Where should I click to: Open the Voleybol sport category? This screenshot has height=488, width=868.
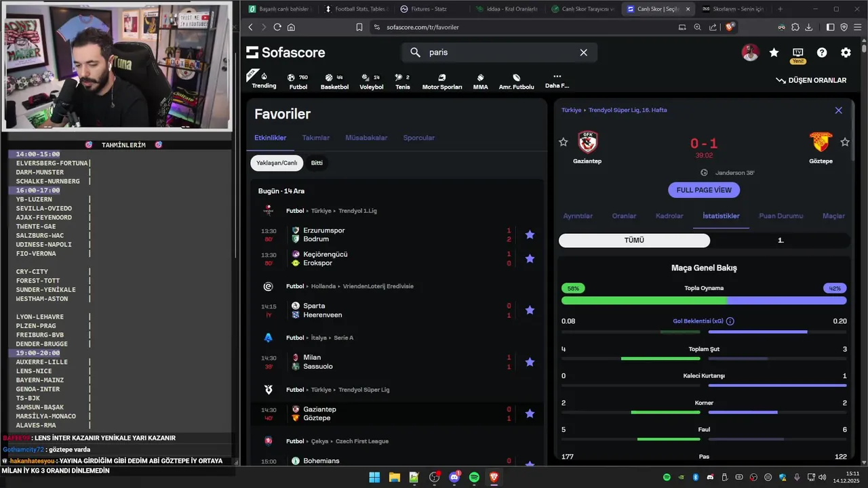tap(371, 82)
